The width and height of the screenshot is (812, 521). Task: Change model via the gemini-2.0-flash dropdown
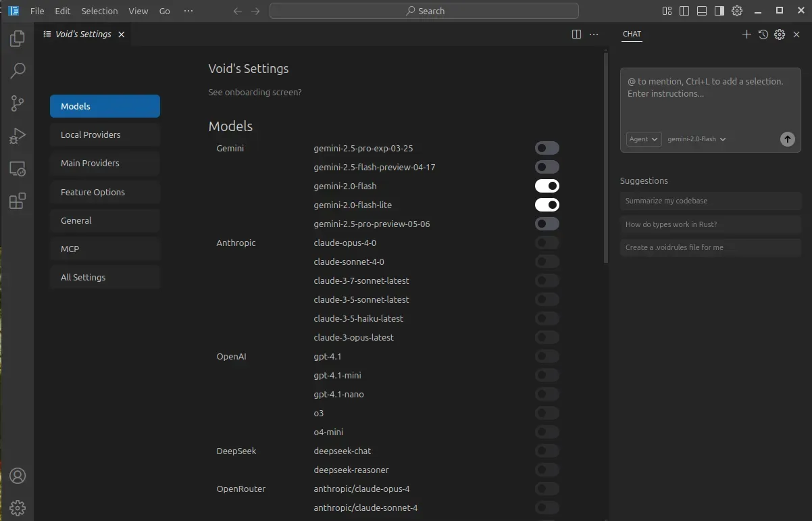click(x=696, y=139)
